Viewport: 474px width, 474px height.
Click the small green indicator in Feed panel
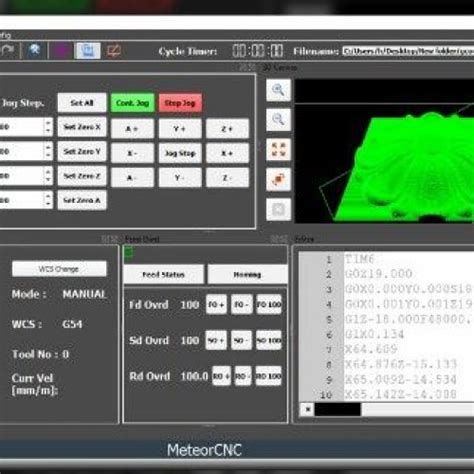click(x=129, y=253)
